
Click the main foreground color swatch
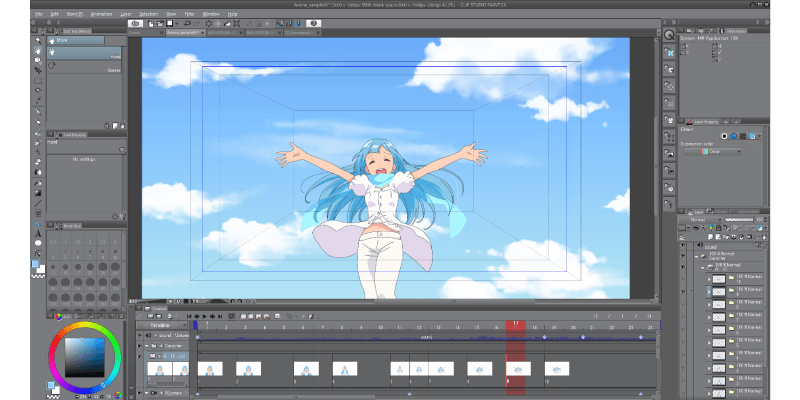pos(36,264)
